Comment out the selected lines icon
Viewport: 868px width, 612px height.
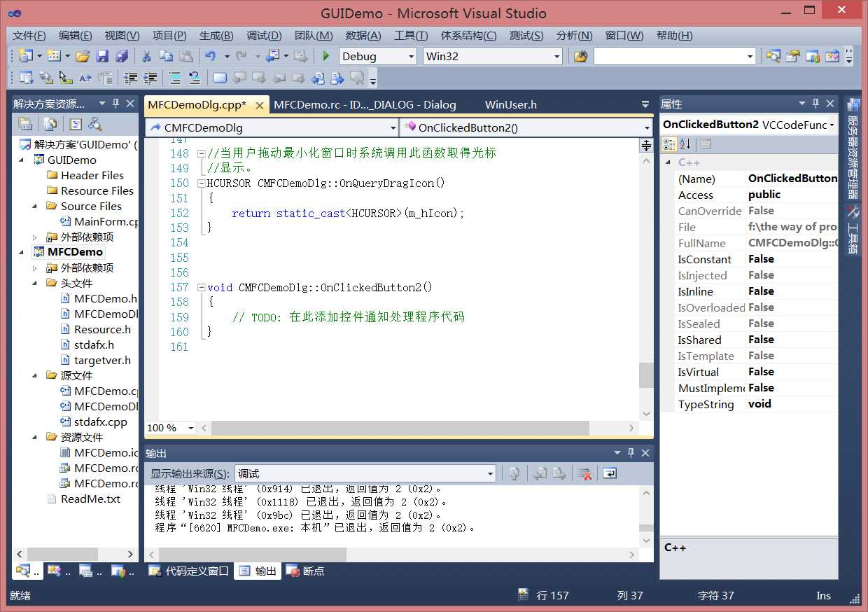175,78
